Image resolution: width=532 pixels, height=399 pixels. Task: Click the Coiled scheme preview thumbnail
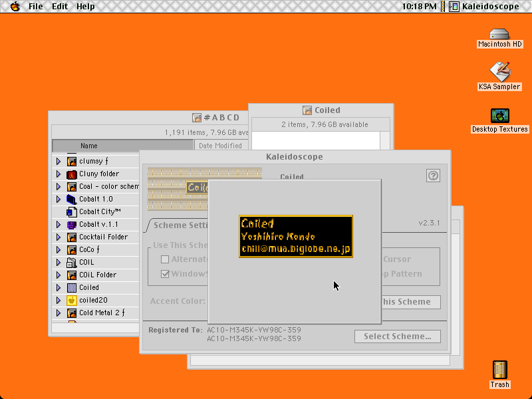pyautogui.click(x=178, y=189)
